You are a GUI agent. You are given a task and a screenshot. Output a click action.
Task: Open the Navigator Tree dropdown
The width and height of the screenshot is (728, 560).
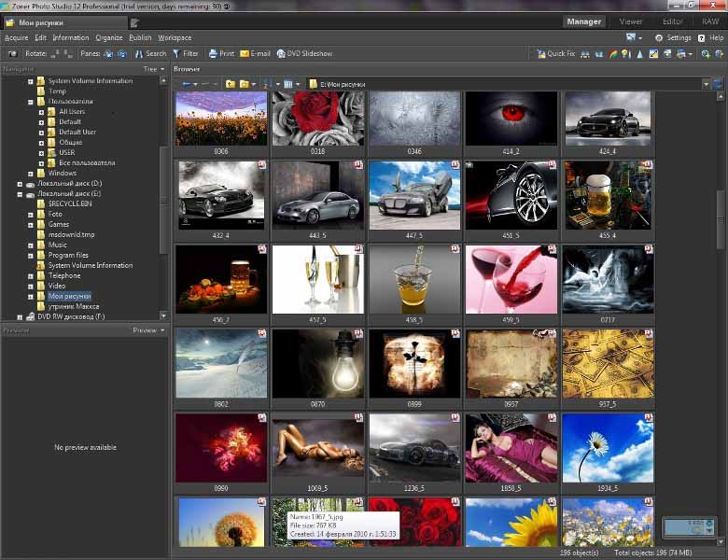coord(152,68)
